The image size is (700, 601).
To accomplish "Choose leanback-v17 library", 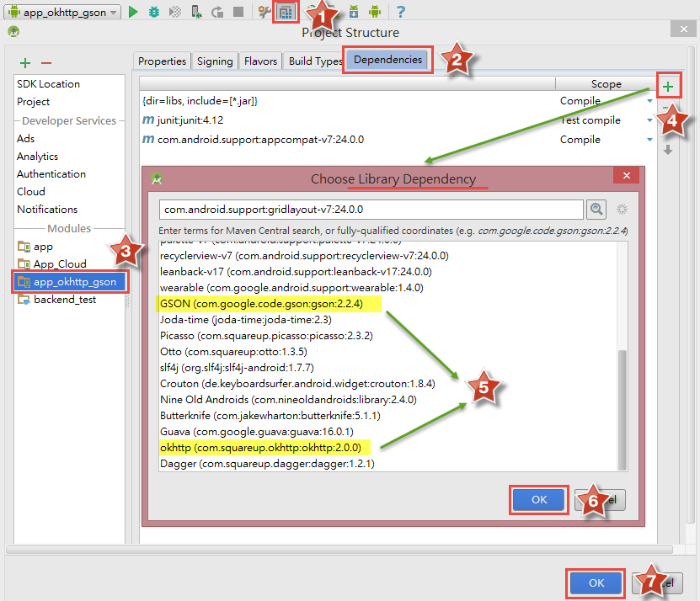I will [296, 272].
